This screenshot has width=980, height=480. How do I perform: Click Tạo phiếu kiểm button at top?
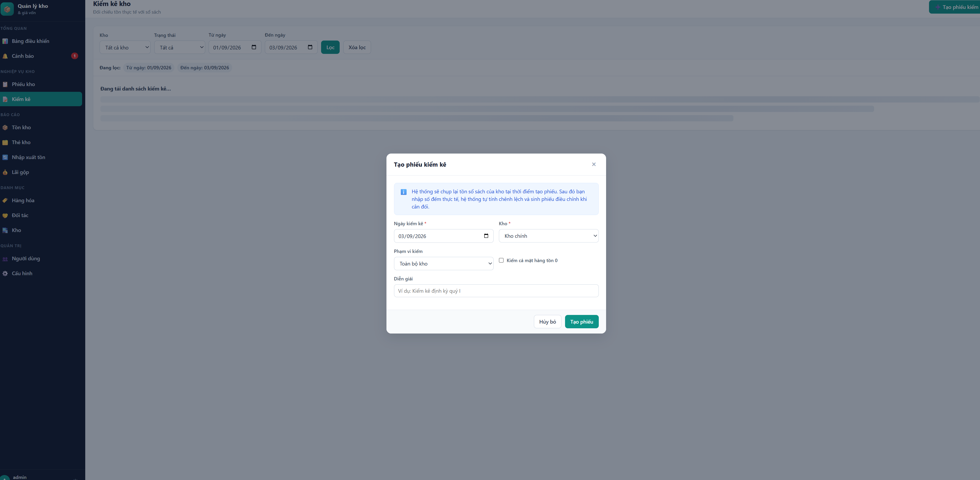pyautogui.click(x=955, y=7)
